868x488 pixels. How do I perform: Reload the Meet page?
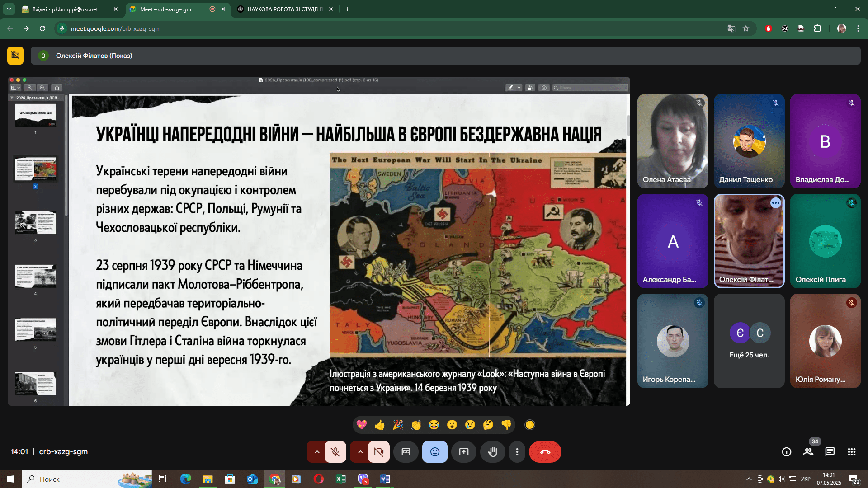point(42,28)
